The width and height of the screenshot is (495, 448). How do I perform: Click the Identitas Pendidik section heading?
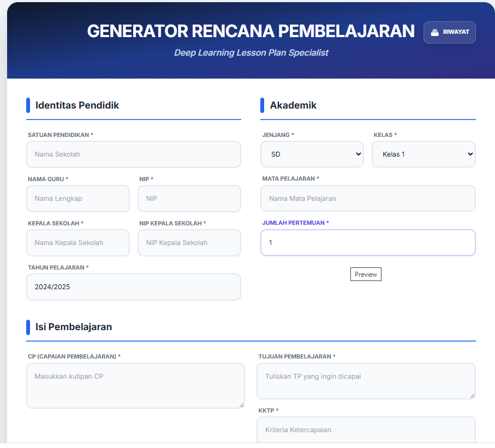click(x=77, y=105)
